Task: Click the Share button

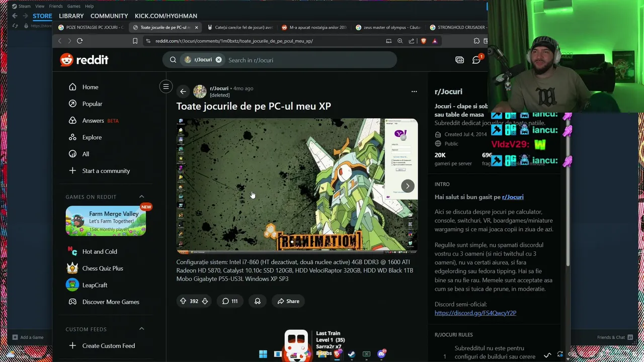Action: pos(288,301)
